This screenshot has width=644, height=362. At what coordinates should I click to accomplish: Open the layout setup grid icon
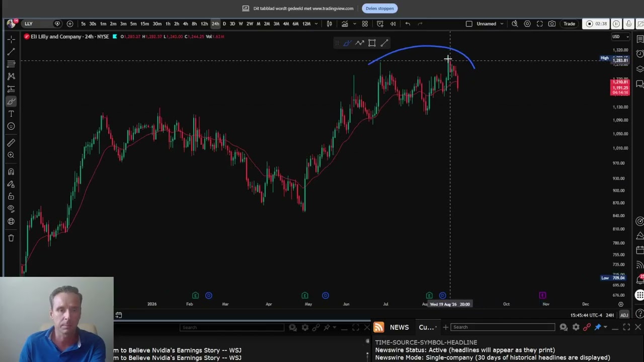click(365, 24)
